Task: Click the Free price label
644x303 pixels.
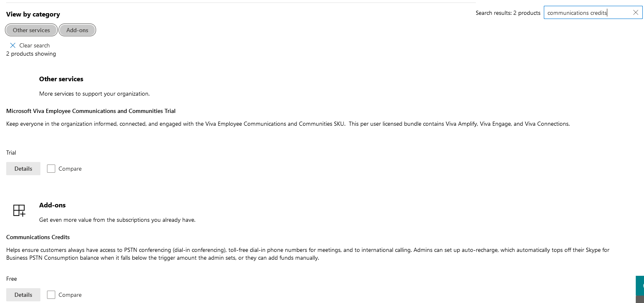Action: tap(12, 279)
